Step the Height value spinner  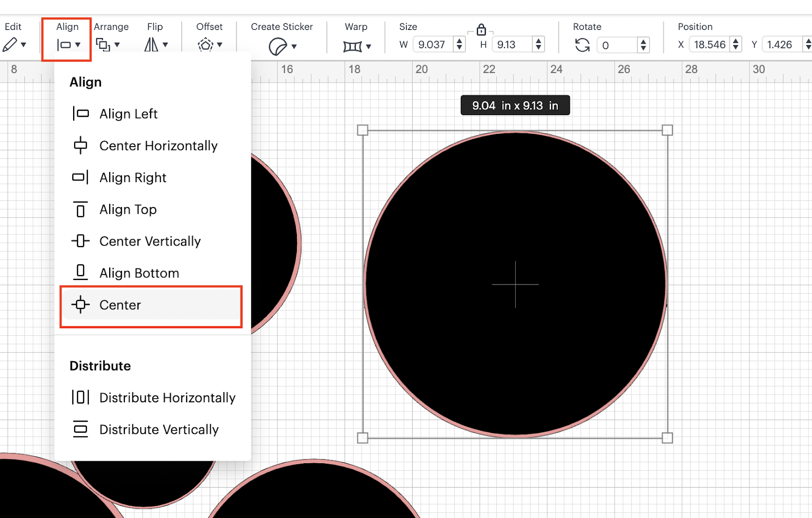click(x=538, y=45)
